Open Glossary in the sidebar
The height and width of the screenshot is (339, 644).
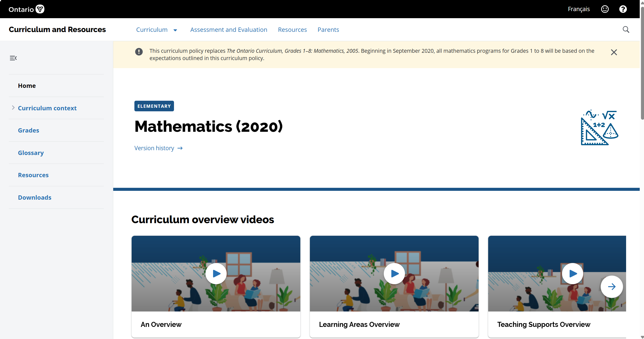pyautogui.click(x=31, y=153)
